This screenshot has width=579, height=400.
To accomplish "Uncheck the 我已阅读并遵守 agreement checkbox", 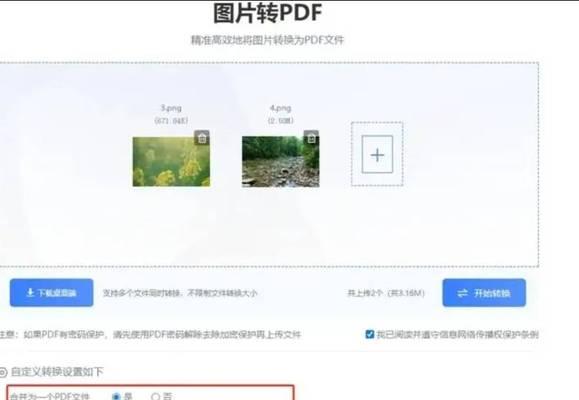I will tap(370, 334).
